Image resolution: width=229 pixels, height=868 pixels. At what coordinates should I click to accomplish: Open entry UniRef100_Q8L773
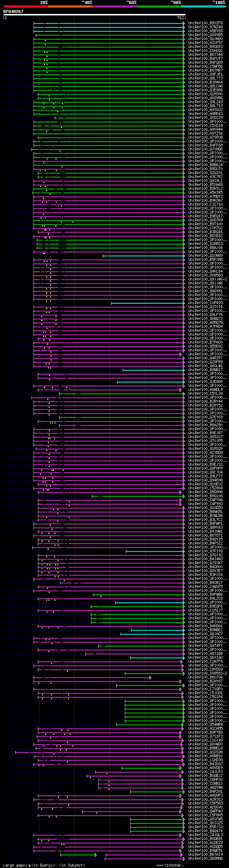tap(205, 78)
